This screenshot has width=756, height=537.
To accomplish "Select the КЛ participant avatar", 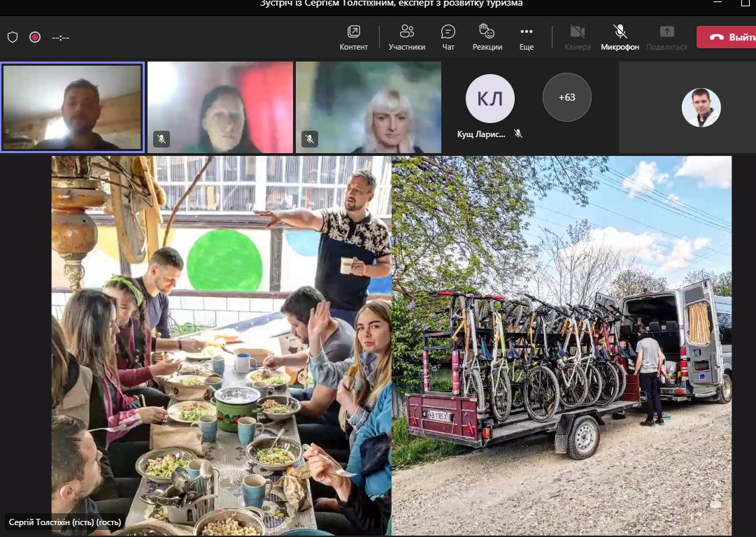I will click(490, 99).
